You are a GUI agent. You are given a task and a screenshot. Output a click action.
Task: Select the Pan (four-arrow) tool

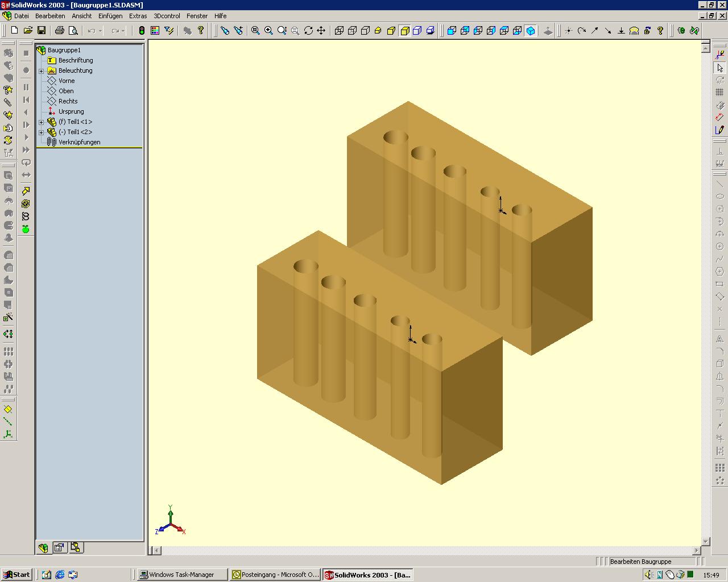pyautogui.click(x=321, y=31)
